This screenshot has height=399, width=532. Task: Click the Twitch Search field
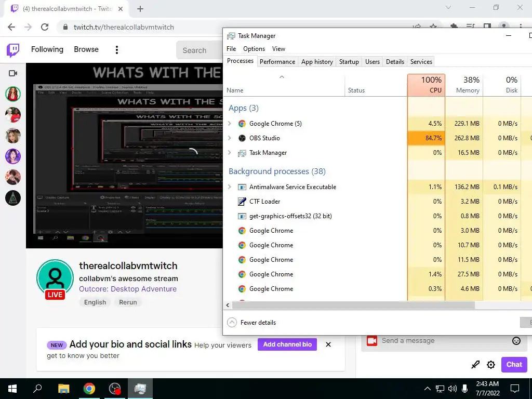point(199,50)
